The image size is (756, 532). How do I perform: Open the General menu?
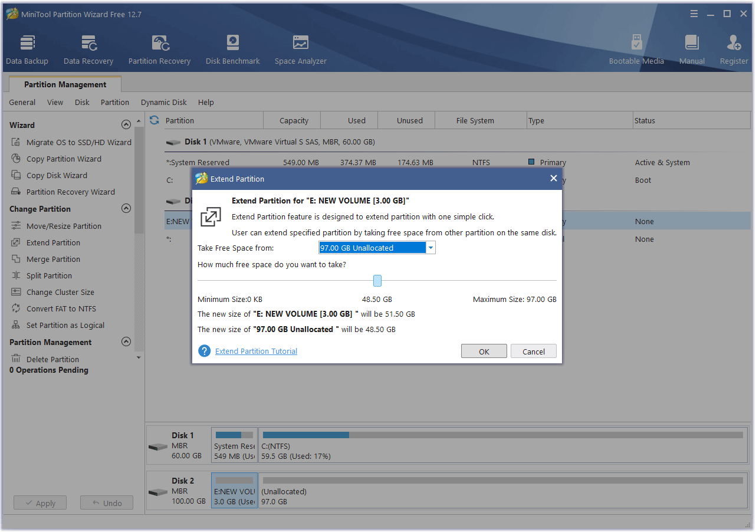point(22,102)
